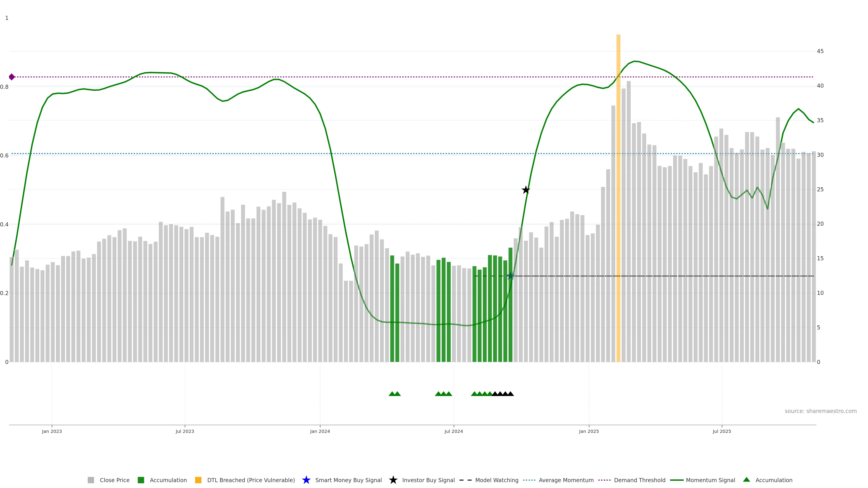Click the green Accumulation triangle icon in legend
This screenshot has width=868, height=488.
click(746, 480)
